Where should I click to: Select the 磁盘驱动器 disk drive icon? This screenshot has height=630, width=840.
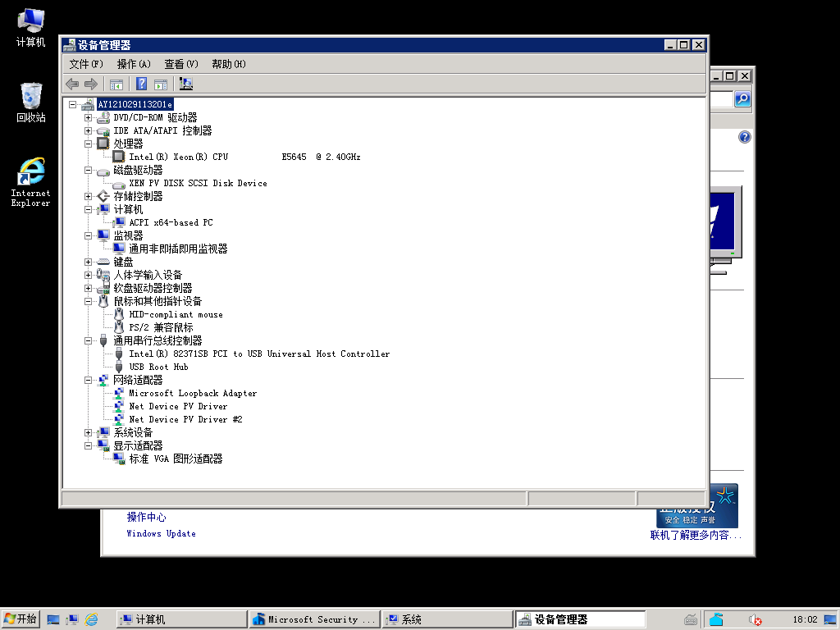click(x=103, y=171)
